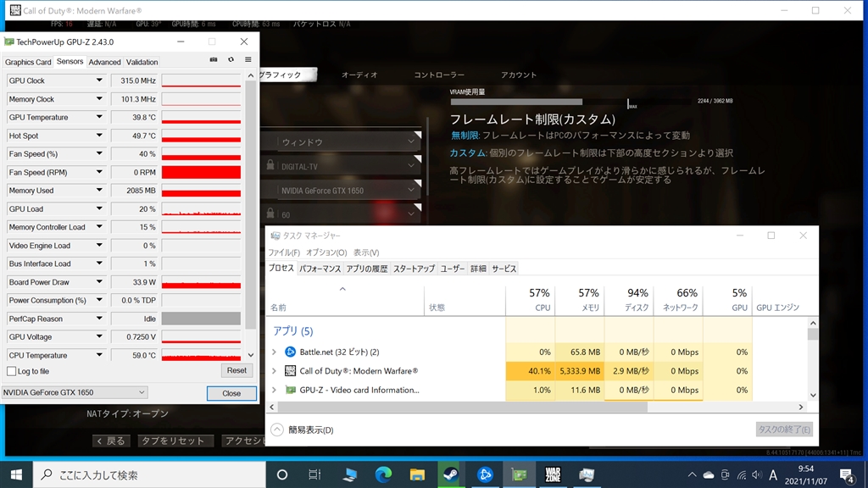Open the GPU Load sensor dropdown
868x488 pixels.
coord(99,208)
